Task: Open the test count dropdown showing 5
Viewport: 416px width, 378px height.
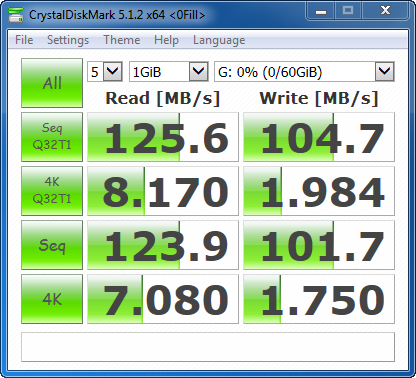Action: (105, 71)
